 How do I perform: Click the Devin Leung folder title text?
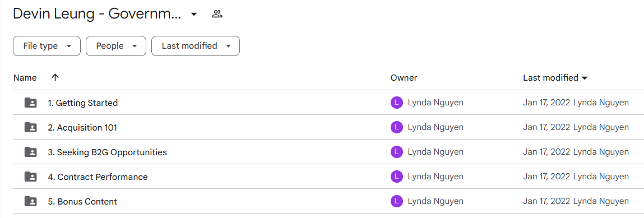tap(97, 14)
